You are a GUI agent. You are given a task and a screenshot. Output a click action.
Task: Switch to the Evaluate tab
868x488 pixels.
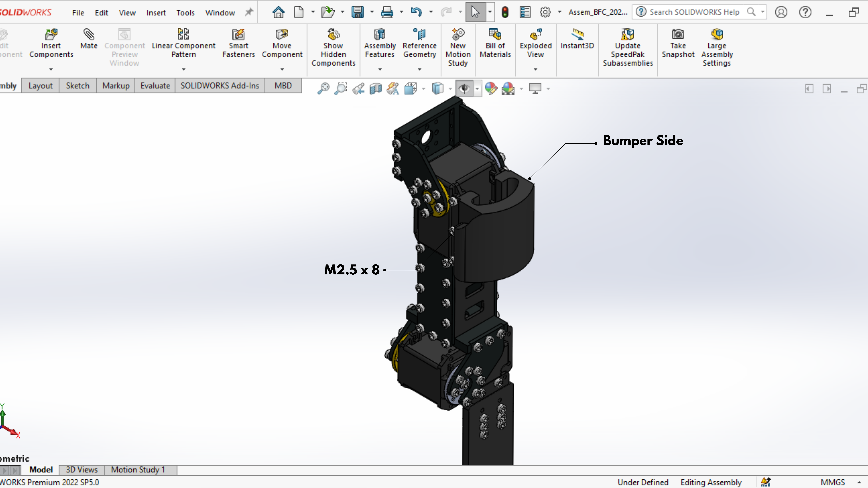(x=155, y=86)
